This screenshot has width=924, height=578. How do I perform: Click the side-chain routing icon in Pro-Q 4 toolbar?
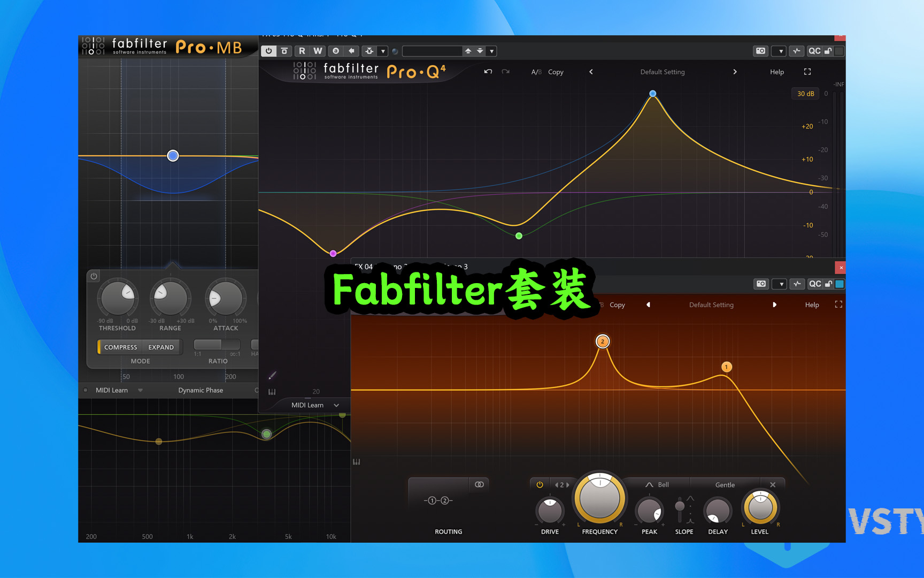click(x=369, y=51)
